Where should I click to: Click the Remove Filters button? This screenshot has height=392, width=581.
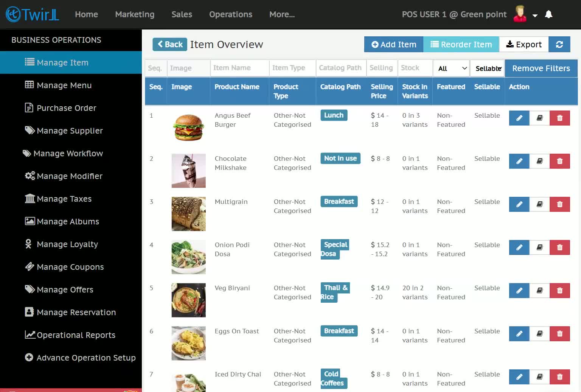click(541, 68)
